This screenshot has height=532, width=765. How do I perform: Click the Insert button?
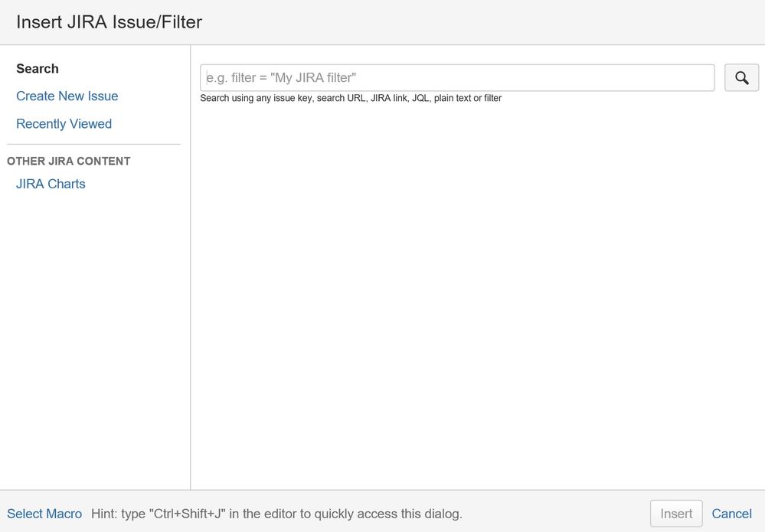click(676, 514)
